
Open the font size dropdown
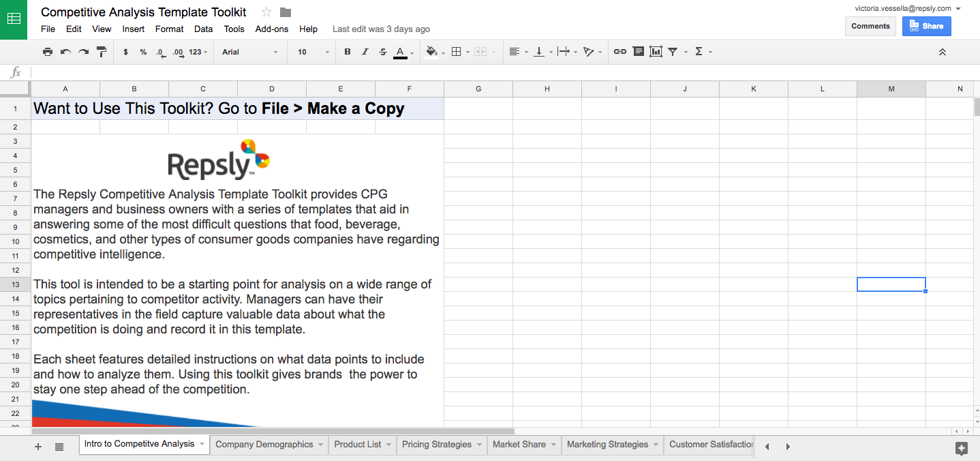tap(313, 52)
